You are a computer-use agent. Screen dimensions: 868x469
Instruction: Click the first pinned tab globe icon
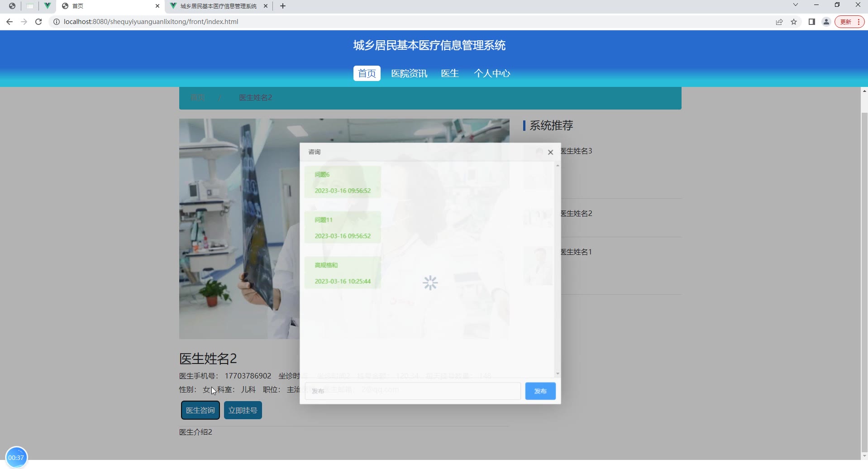pos(12,6)
